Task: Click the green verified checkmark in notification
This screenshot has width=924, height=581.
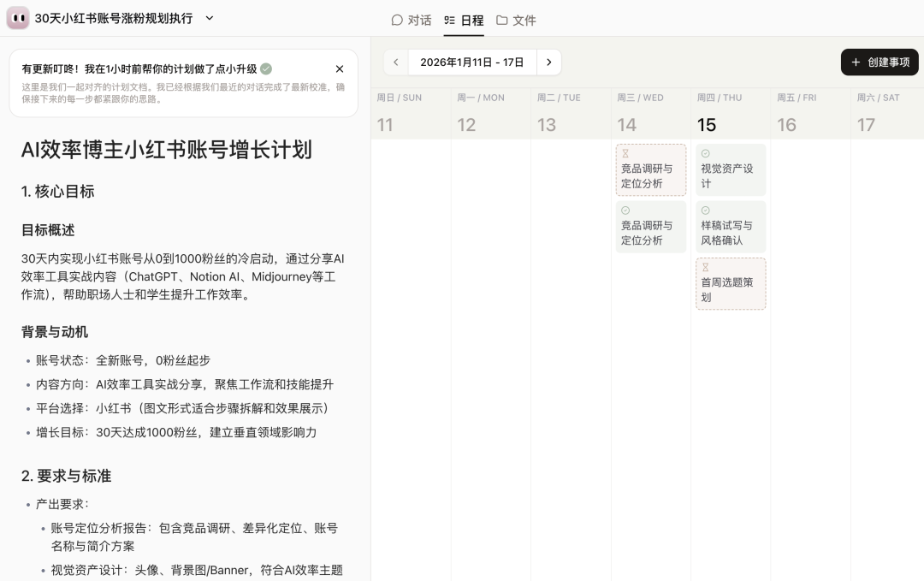Action: point(266,68)
